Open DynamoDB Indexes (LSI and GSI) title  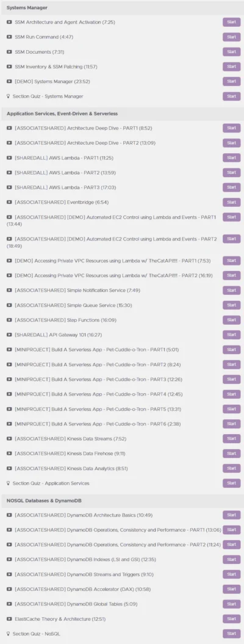(85, 559)
